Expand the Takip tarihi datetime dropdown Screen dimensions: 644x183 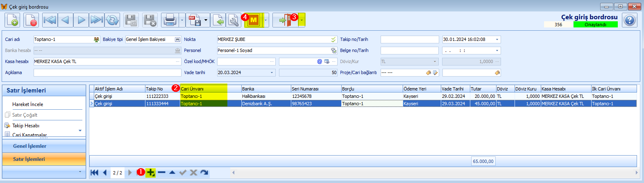point(497,40)
